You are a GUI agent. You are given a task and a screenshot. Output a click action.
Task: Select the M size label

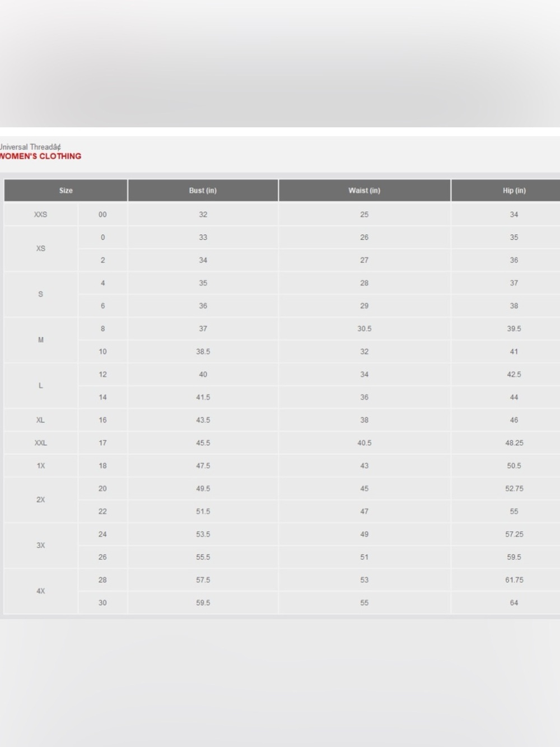coord(41,340)
